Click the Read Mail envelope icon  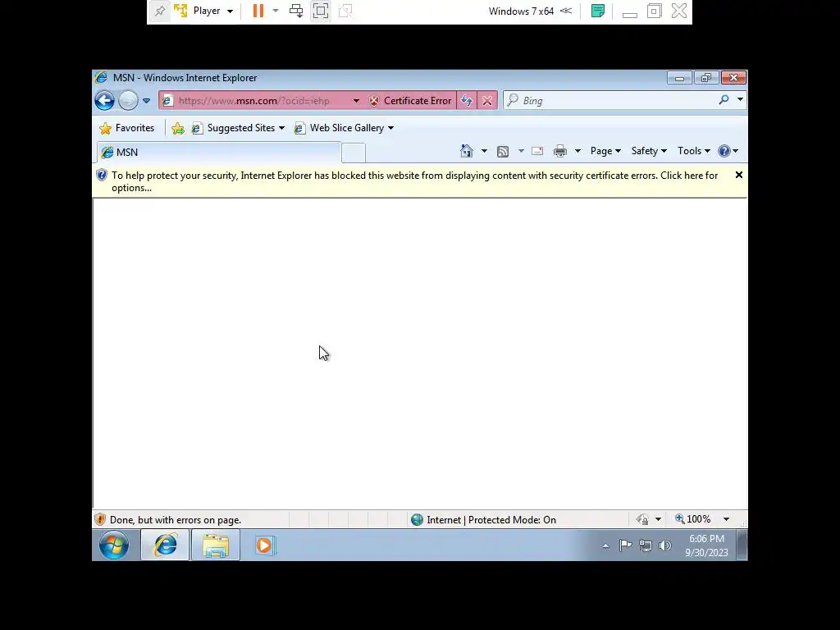point(537,151)
